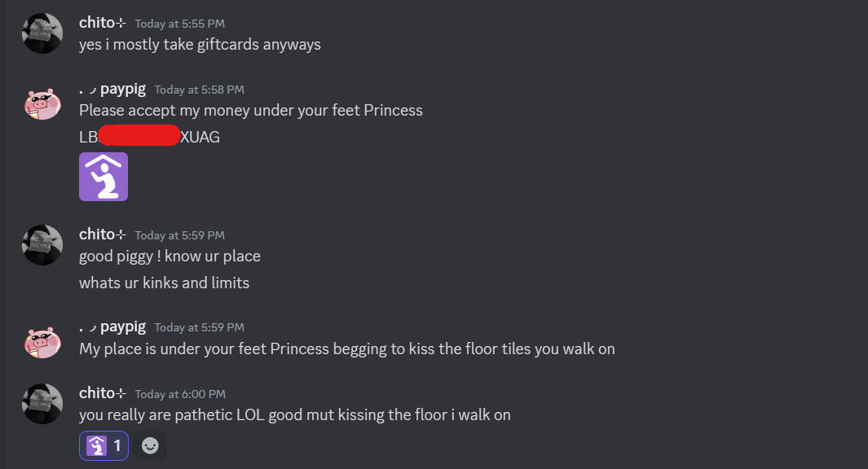Click the 'good piggy ! know ur place' message
Image resolution: width=868 pixels, height=469 pixels.
170,256
